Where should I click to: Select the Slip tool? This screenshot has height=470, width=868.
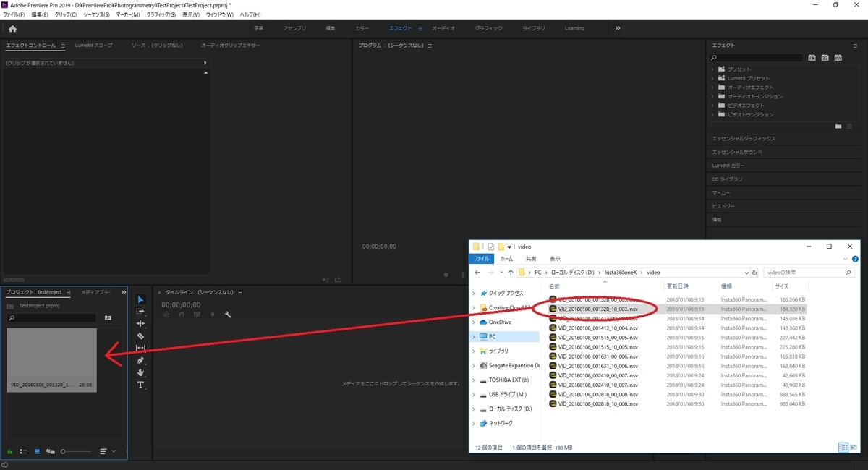[x=141, y=349]
